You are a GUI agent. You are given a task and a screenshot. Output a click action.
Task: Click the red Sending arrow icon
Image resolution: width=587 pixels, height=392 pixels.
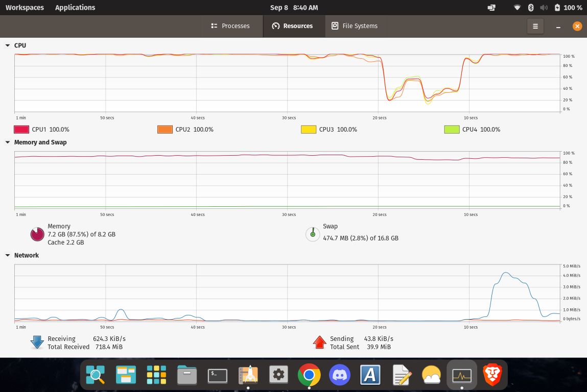pyautogui.click(x=319, y=342)
